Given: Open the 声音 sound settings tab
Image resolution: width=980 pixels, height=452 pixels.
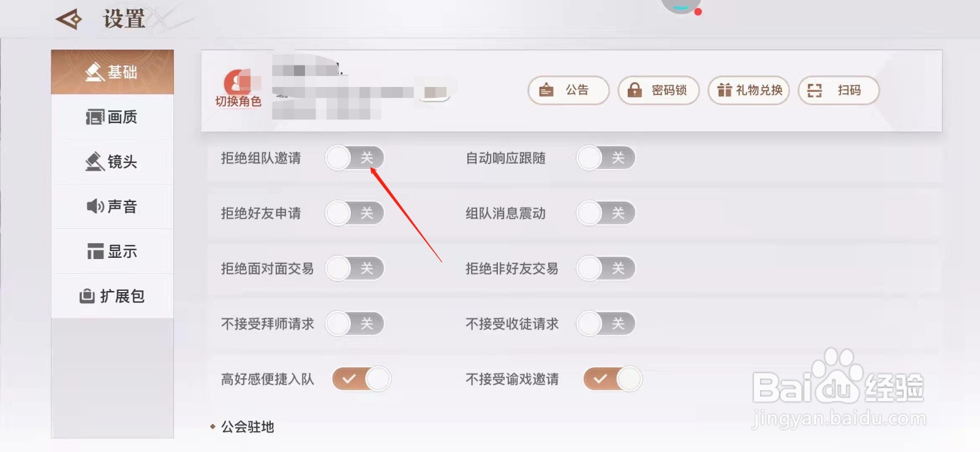Looking at the screenshot, I should tap(112, 206).
